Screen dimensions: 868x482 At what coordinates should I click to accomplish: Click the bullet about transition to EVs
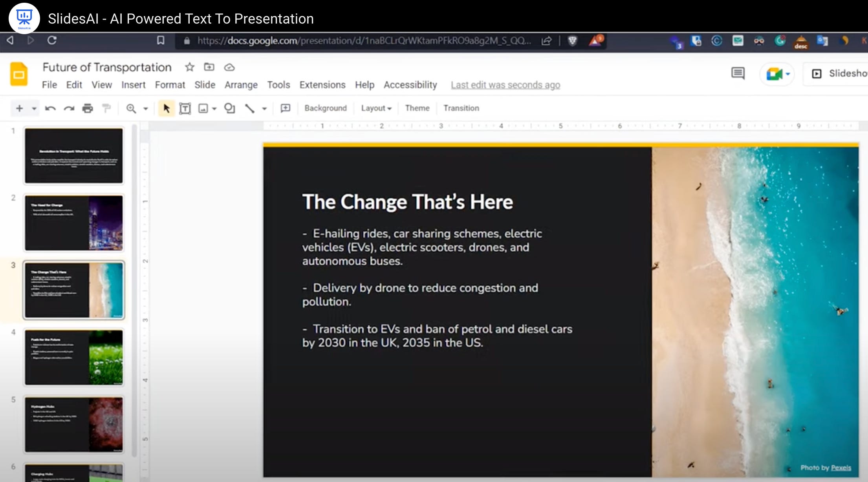[437, 336]
